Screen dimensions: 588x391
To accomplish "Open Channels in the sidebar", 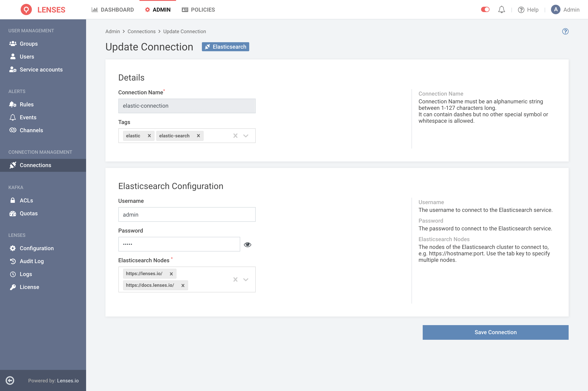I will coord(43,130).
